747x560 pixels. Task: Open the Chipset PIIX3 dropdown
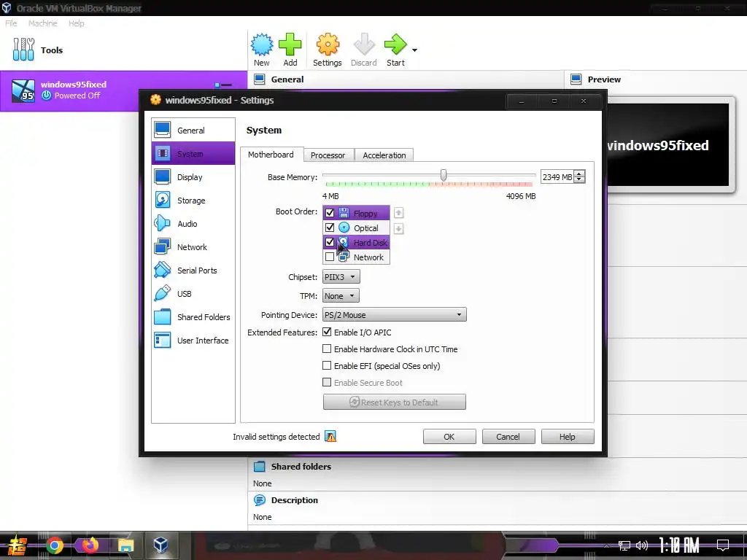tap(341, 276)
